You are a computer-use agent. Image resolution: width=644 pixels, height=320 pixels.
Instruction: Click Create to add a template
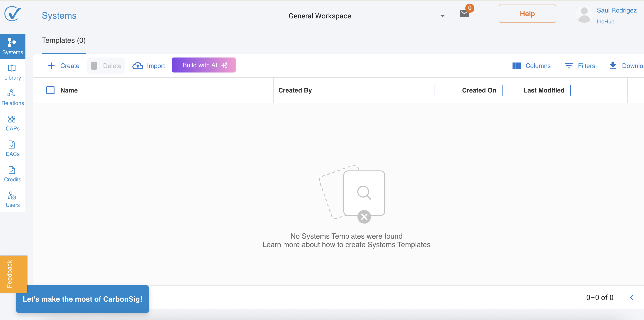pos(64,66)
